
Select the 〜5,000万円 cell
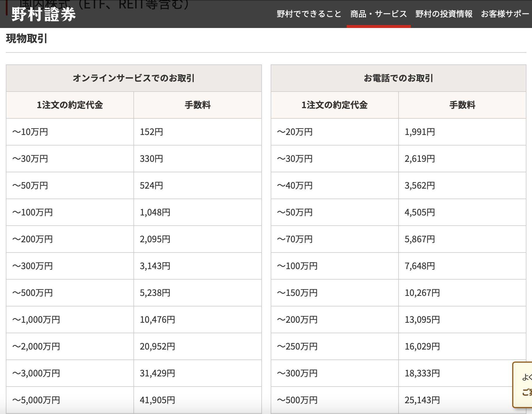point(70,400)
